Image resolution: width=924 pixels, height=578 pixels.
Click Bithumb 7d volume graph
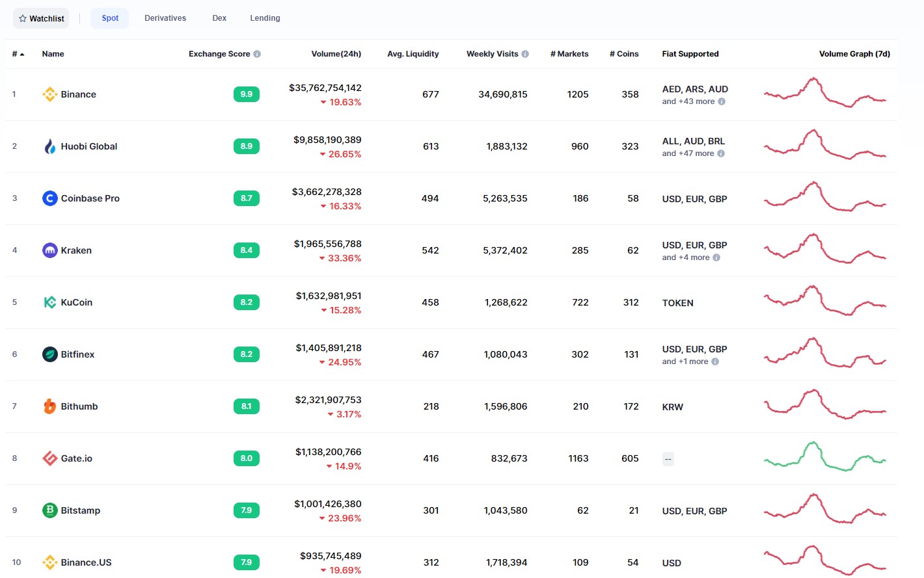tap(825, 404)
